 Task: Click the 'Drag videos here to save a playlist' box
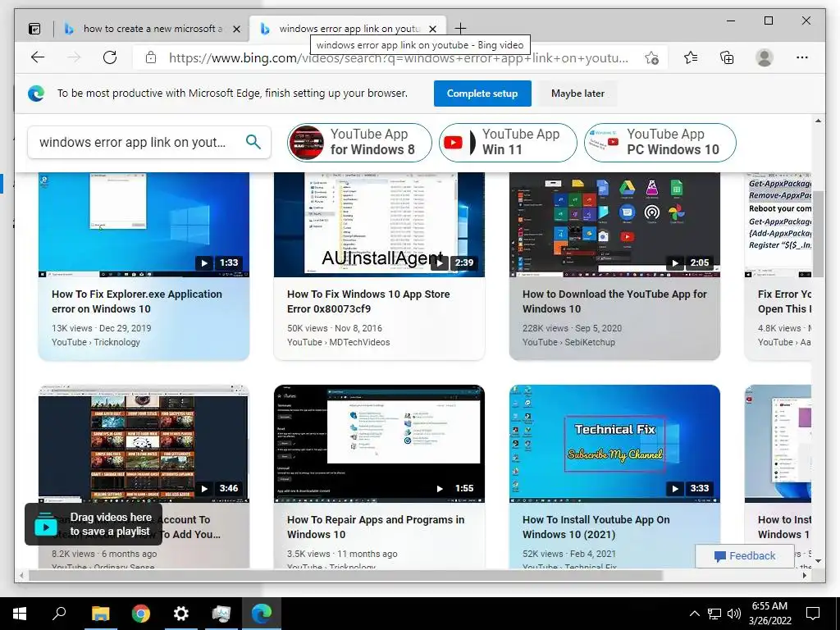[94, 524]
